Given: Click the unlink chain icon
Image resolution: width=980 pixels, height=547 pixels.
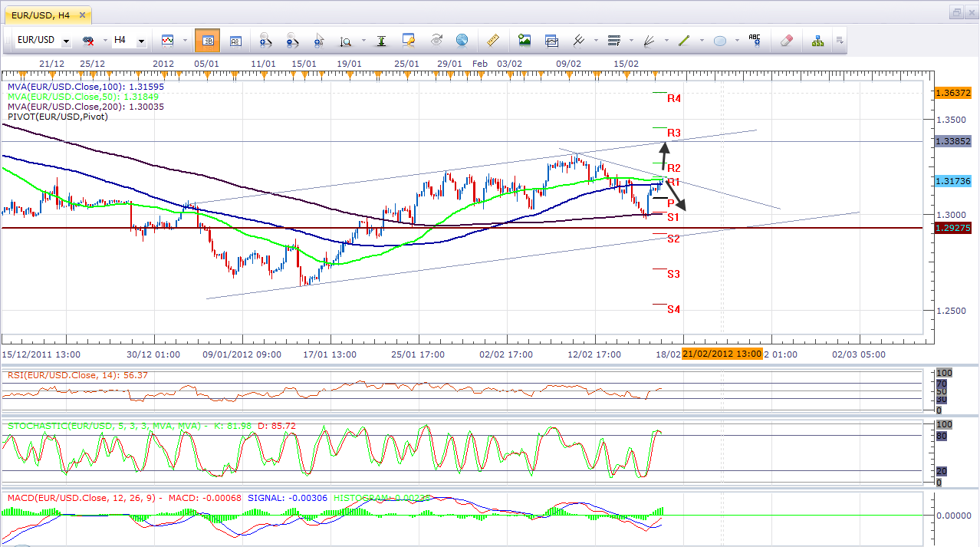Looking at the screenshot, I should pyautogui.click(x=87, y=41).
